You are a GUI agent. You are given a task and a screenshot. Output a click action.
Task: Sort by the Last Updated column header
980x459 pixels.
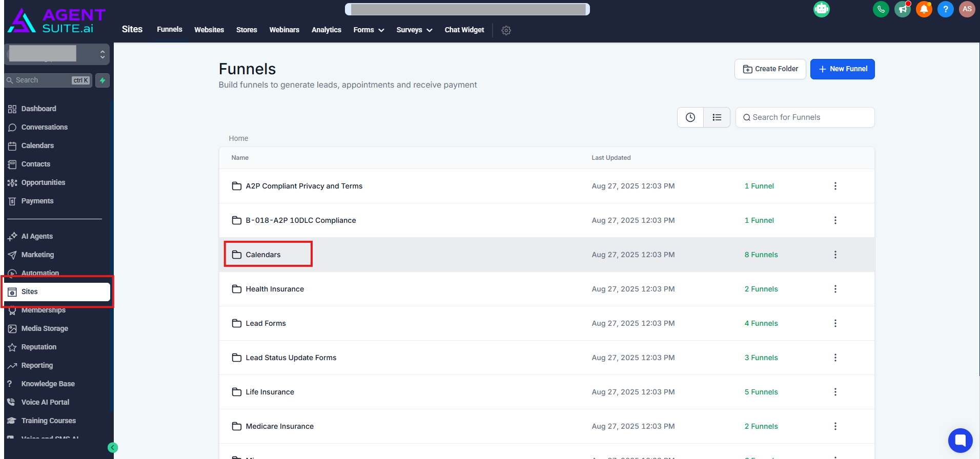(611, 158)
